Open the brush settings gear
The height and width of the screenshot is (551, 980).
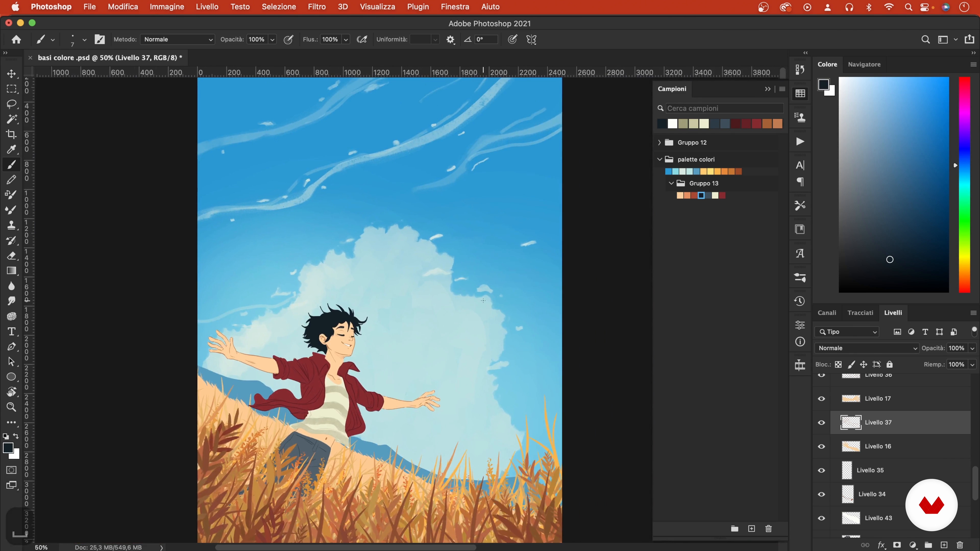click(x=450, y=40)
